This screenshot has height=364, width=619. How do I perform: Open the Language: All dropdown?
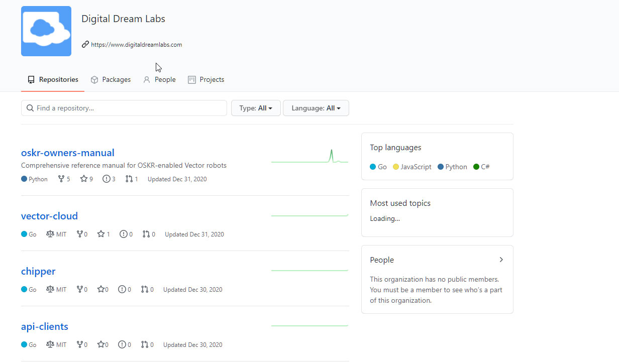coord(316,108)
